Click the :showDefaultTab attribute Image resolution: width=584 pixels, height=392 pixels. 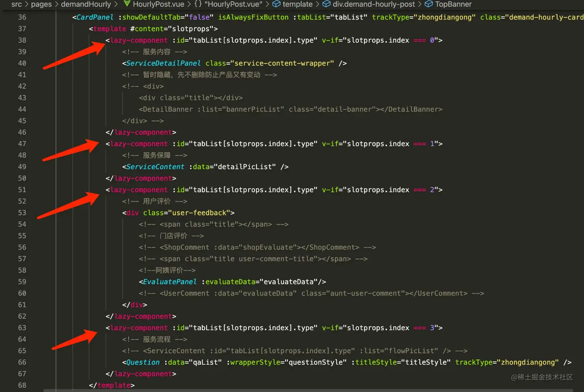pos(151,17)
